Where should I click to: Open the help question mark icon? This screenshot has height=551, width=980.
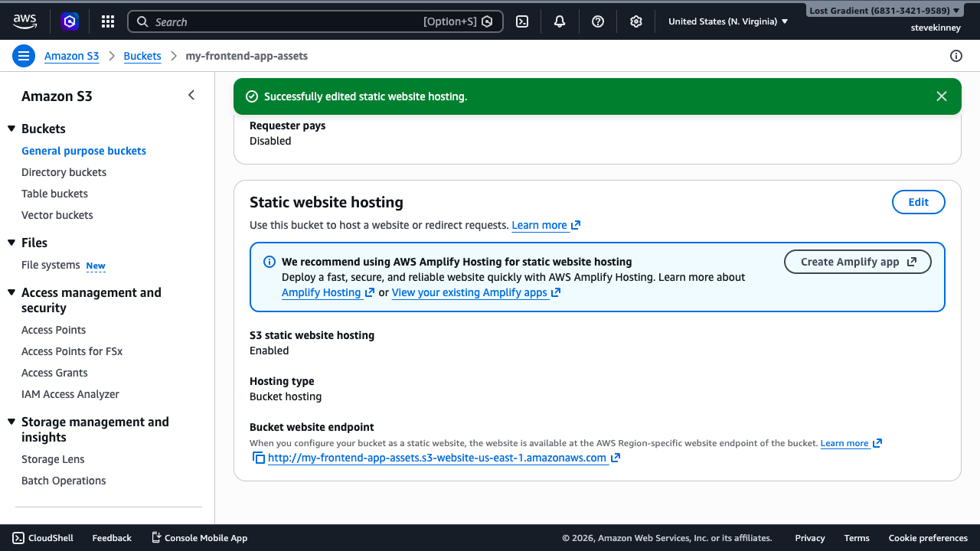(x=598, y=21)
